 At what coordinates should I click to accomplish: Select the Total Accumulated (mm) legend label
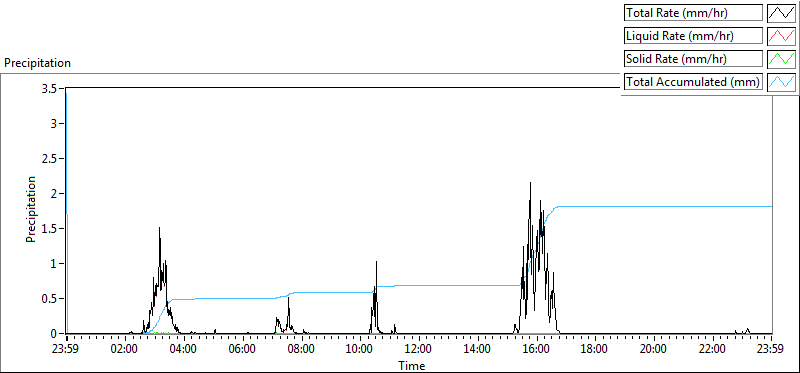693,82
